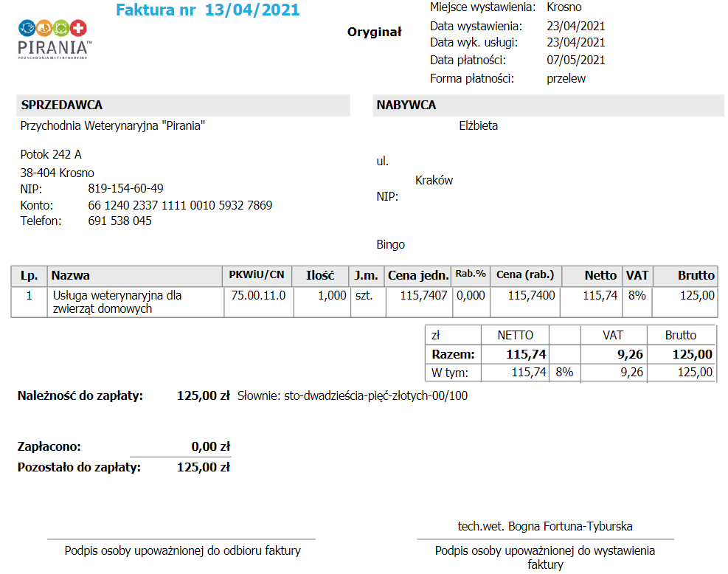Click the 'Cena jedn.' column header
This screenshot has width=728, height=574.
[418, 275]
